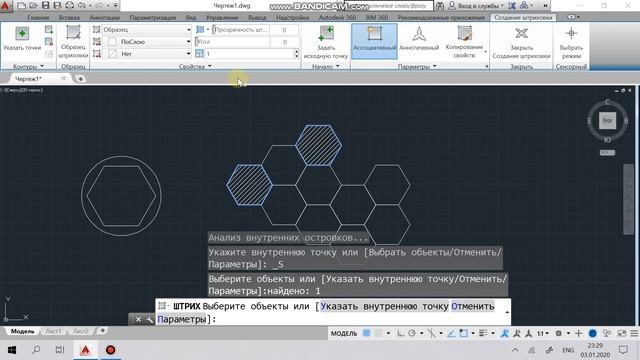Click the search binoculars icon
Image resolution: width=640 pixels, height=360 pixels.
click(440, 6)
